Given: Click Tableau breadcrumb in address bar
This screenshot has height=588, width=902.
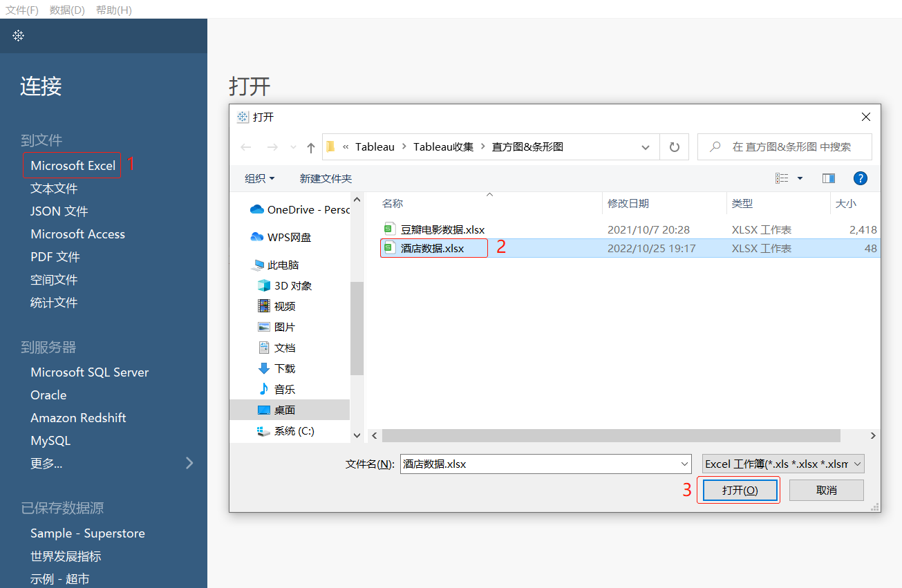Looking at the screenshot, I should [375, 147].
